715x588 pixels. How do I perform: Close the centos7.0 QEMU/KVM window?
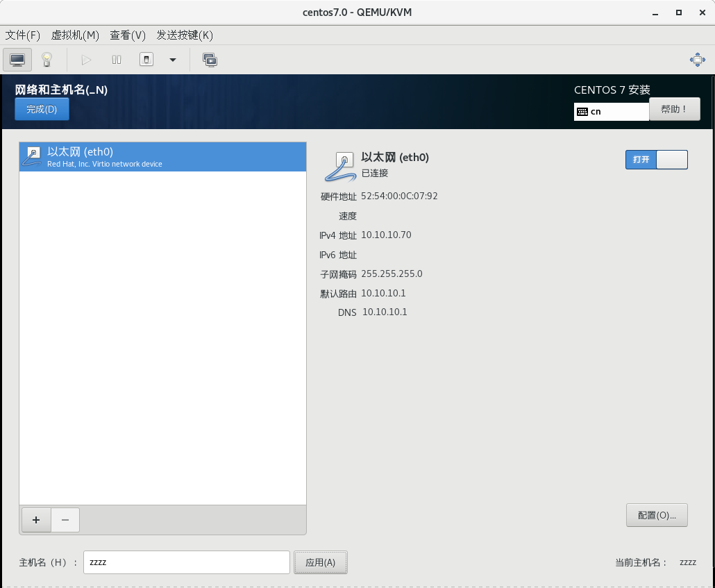pos(703,12)
